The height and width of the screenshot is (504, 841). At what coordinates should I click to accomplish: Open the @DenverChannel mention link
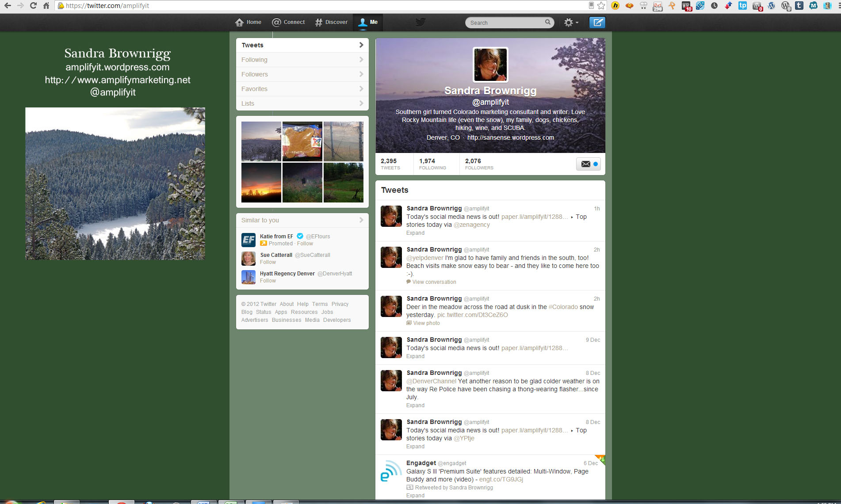(x=431, y=381)
